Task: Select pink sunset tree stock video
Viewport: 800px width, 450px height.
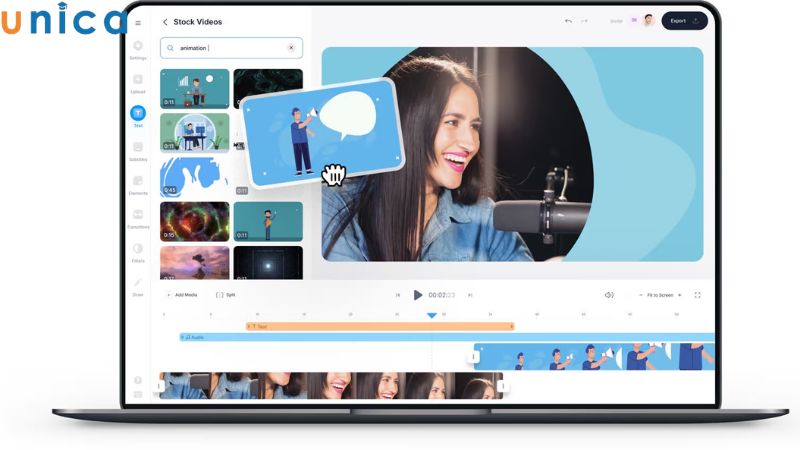Action: coord(194,263)
